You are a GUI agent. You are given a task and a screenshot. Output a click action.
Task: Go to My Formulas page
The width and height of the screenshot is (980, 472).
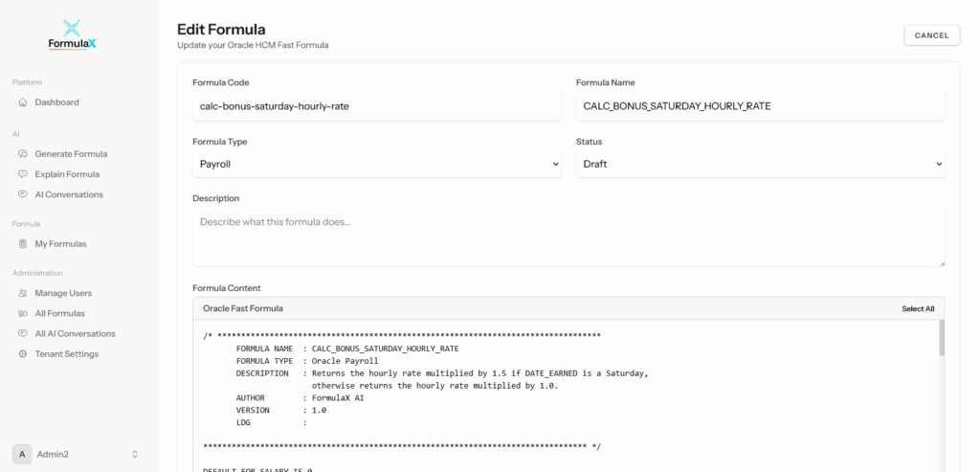tap(60, 244)
